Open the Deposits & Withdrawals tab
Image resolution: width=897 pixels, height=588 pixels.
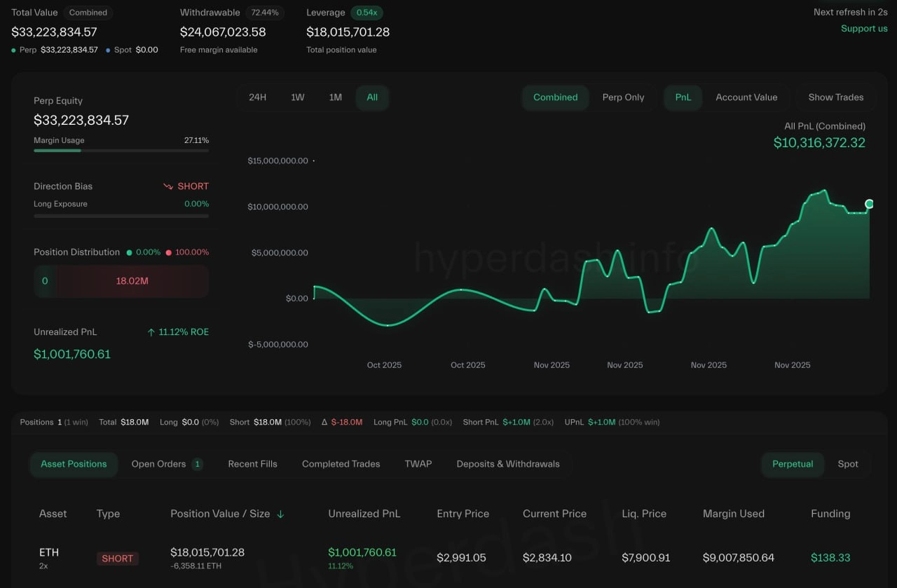pyautogui.click(x=508, y=464)
